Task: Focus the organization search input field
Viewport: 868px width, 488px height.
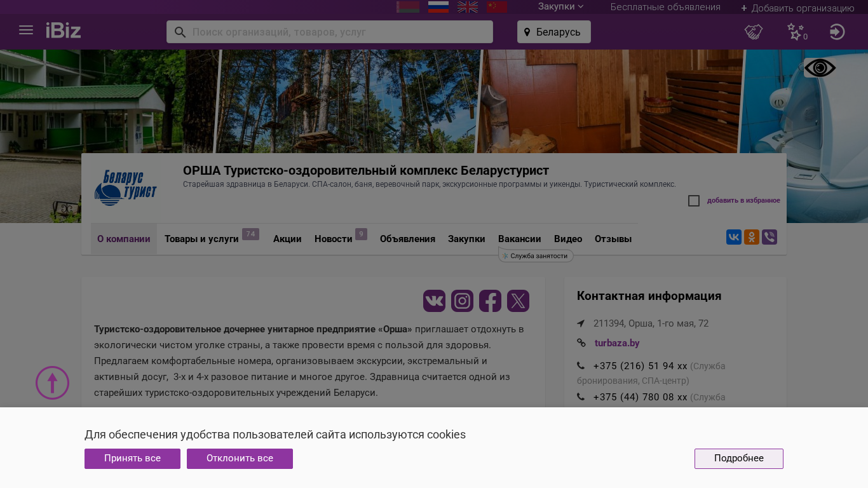Action: pyautogui.click(x=330, y=32)
